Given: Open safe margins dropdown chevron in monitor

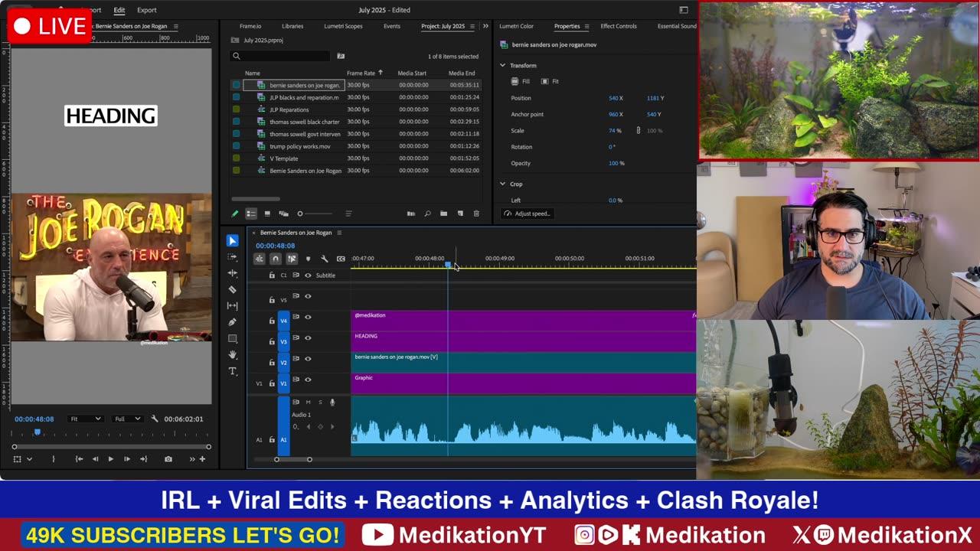Looking at the screenshot, I should (29, 459).
